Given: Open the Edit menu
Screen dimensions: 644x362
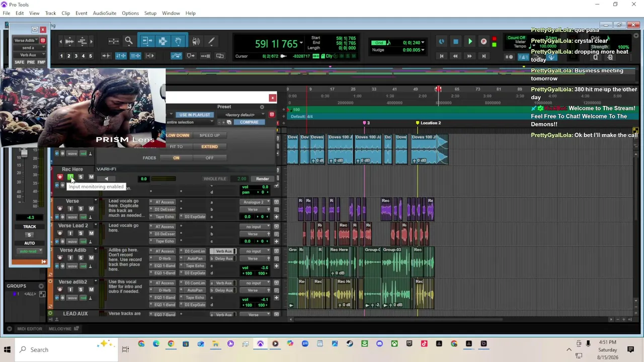Looking at the screenshot, I should tap(20, 13).
